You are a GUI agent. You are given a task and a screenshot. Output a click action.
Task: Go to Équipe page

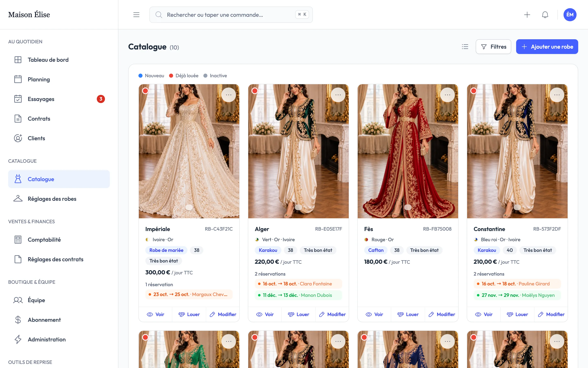click(59, 300)
